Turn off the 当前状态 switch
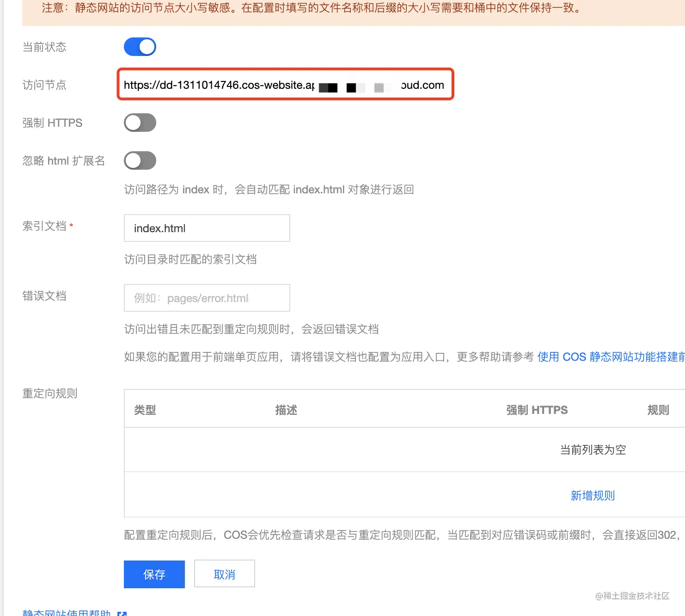The height and width of the screenshot is (616, 685). [140, 47]
